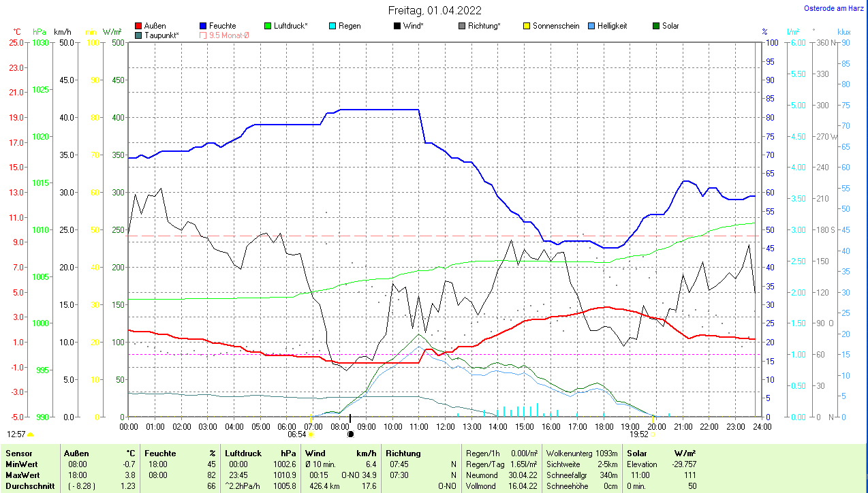Viewport: 868px width, 493px height.
Task: Click the sunset icon beside 19:52
Action: pyautogui.click(x=653, y=434)
